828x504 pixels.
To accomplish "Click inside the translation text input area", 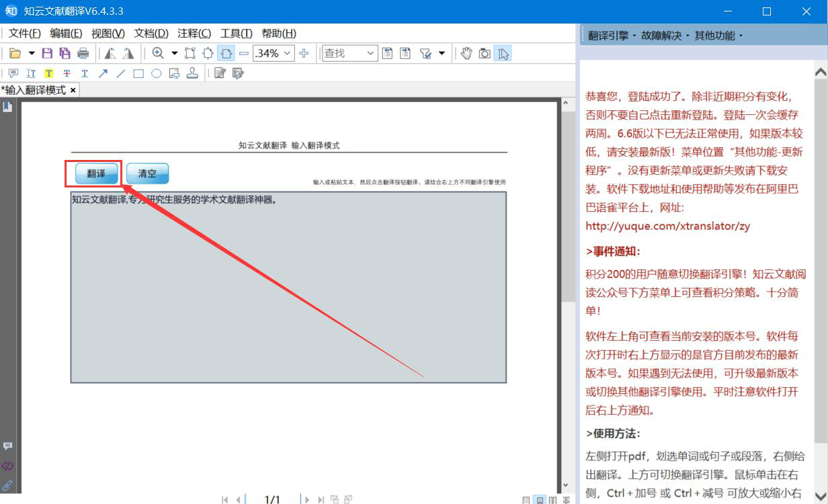I will [x=288, y=287].
